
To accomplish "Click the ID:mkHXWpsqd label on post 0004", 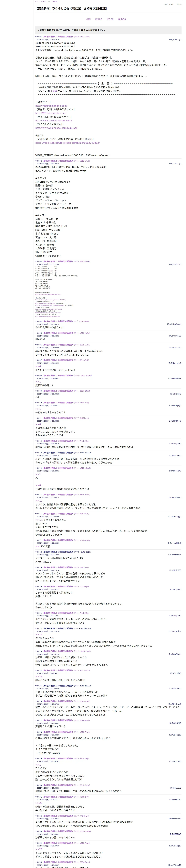I will click(x=174, y=324).
